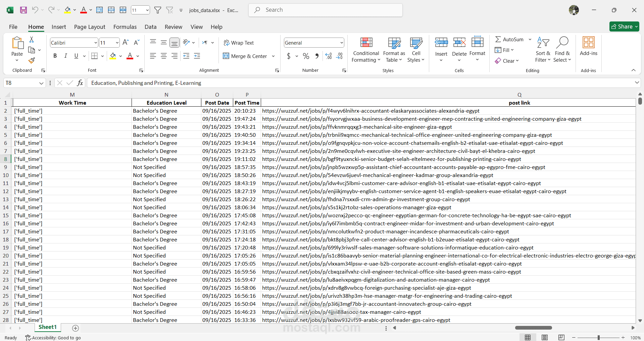
Task: Toggle Wrap Text for selected cell
Action: [x=239, y=43]
